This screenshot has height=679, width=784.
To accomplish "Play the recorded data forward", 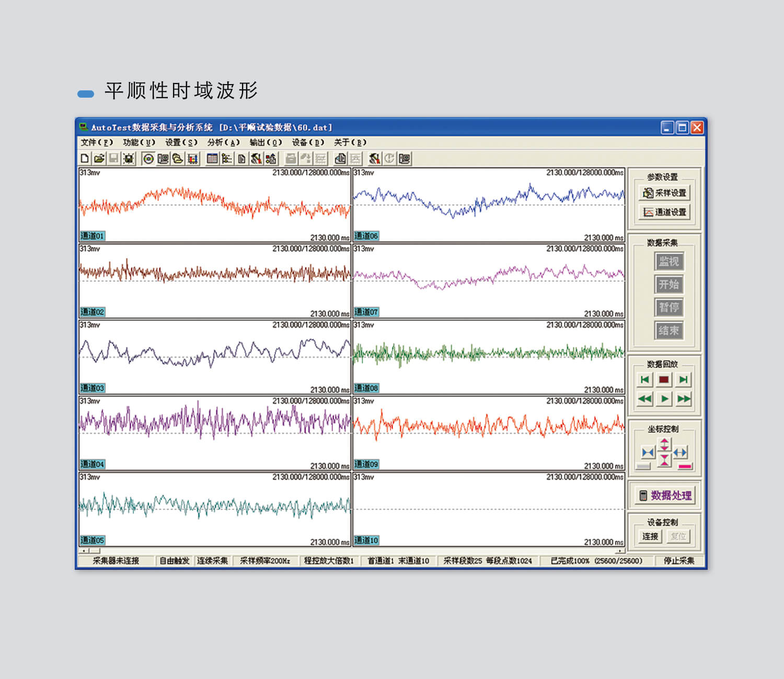I will point(664,399).
